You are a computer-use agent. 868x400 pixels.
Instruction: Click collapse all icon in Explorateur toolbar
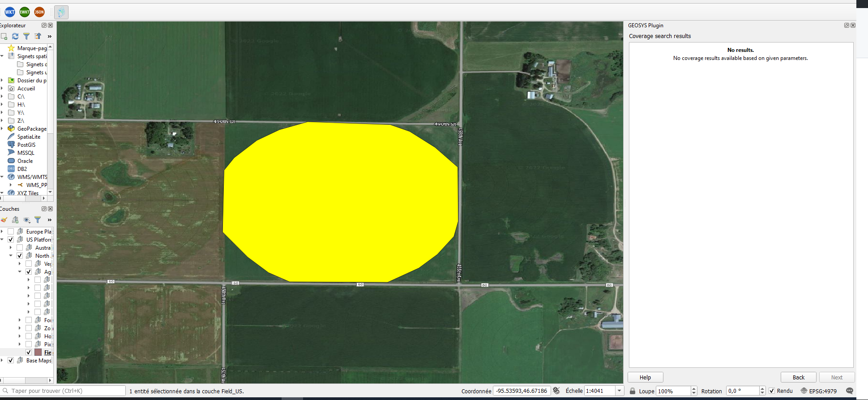(x=38, y=36)
